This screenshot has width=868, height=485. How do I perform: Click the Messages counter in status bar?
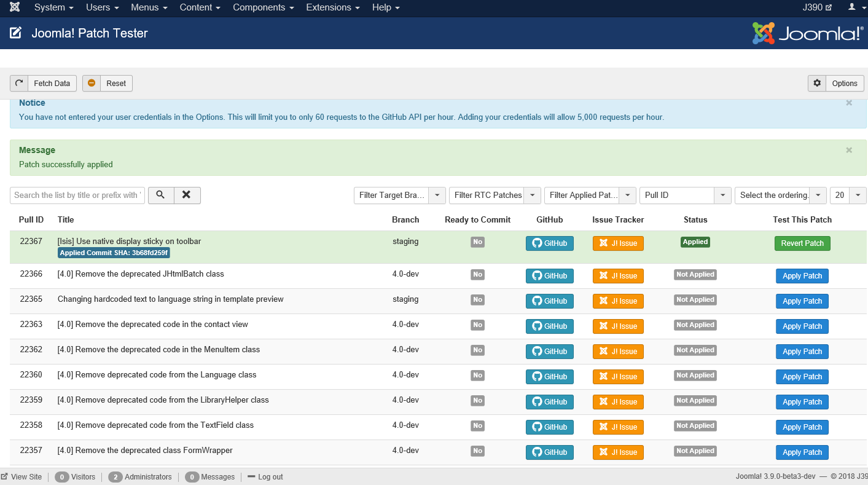click(209, 477)
